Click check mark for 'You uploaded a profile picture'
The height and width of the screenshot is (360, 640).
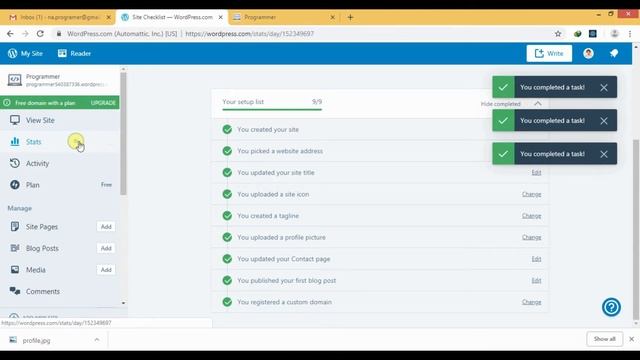coord(227,238)
